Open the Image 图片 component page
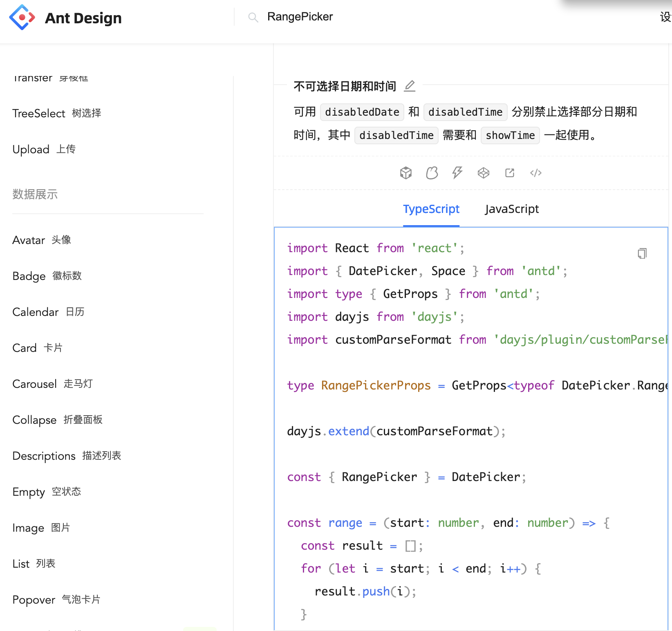The image size is (672, 631). tap(41, 528)
